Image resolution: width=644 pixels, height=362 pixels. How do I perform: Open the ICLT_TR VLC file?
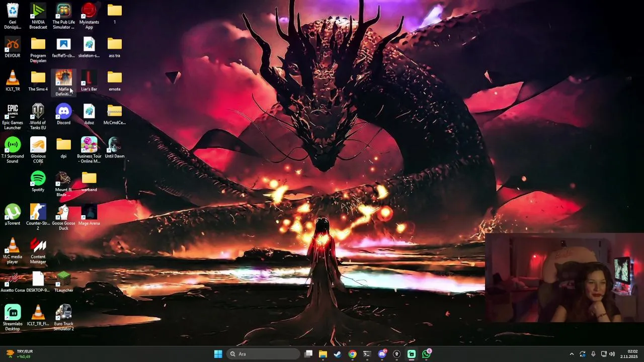click(13, 80)
